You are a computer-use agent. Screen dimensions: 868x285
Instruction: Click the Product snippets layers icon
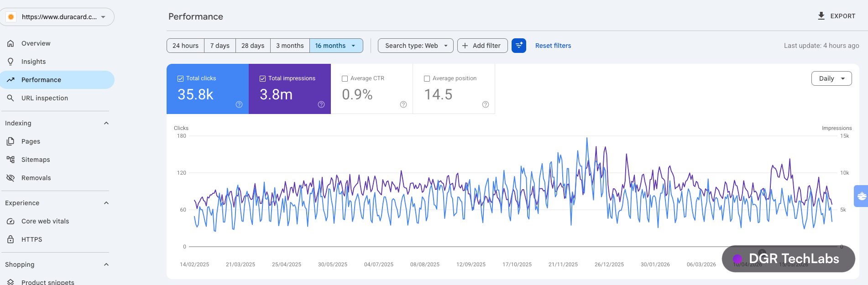pos(10,282)
